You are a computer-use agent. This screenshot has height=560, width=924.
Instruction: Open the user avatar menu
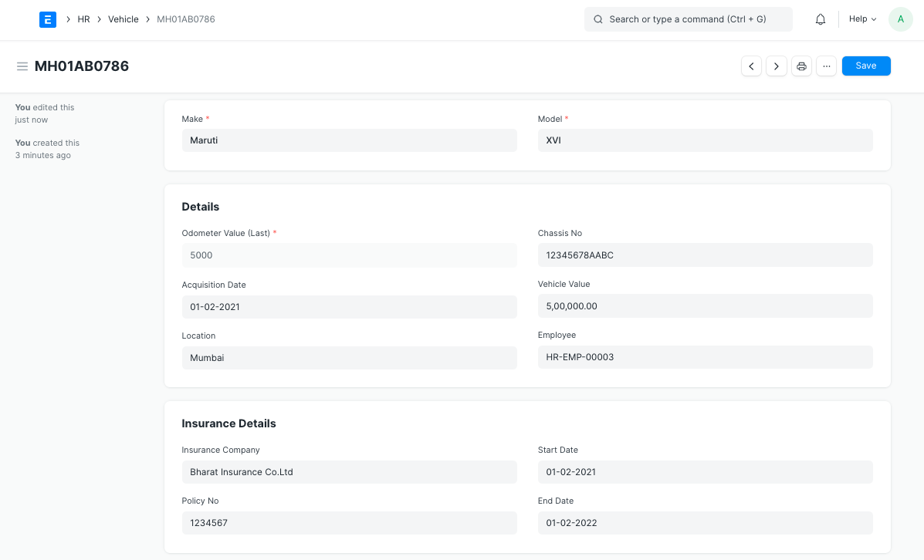click(x=900, y=19)
